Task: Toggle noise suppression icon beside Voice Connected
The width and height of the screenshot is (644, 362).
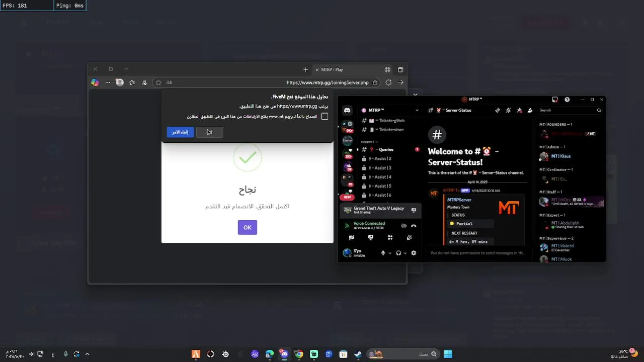Action: coord(404,226)
